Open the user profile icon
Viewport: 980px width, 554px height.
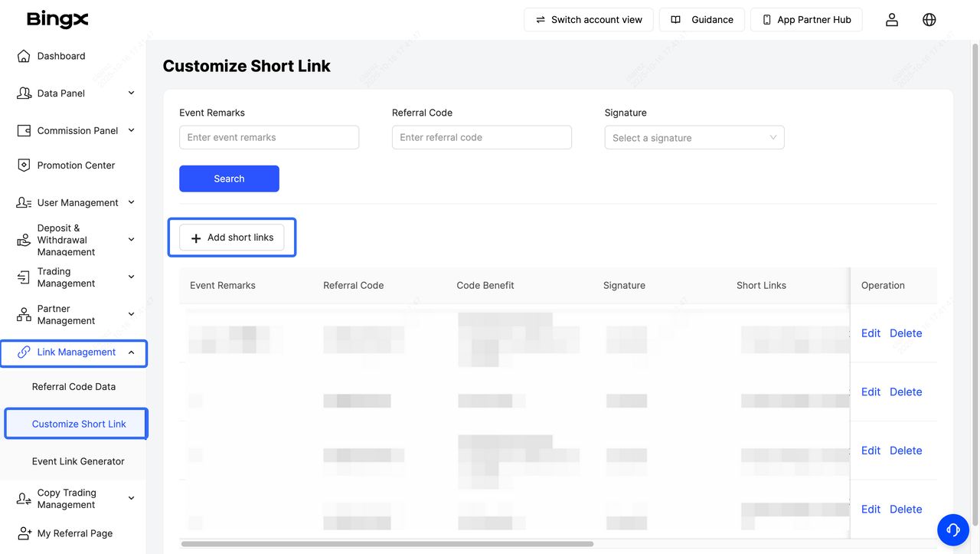pyautogui.click(x=892, y=20)
